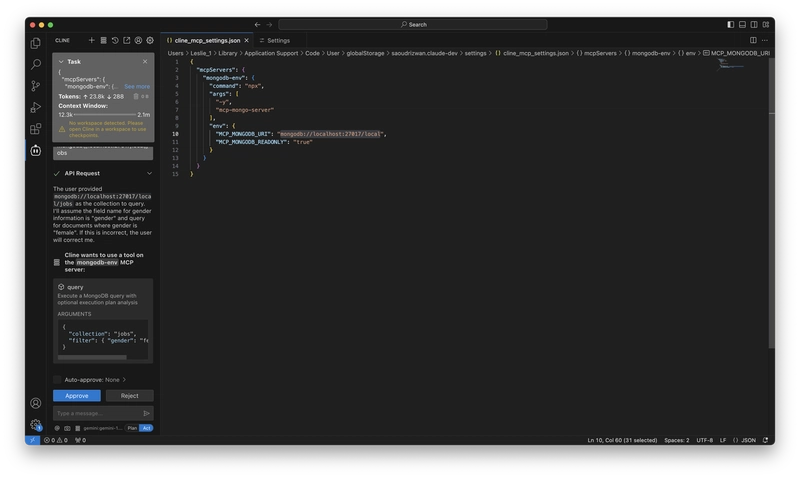Click Ln 10, Col 60 cursor position
Screen dimensions: 800x478
point(622,440)
